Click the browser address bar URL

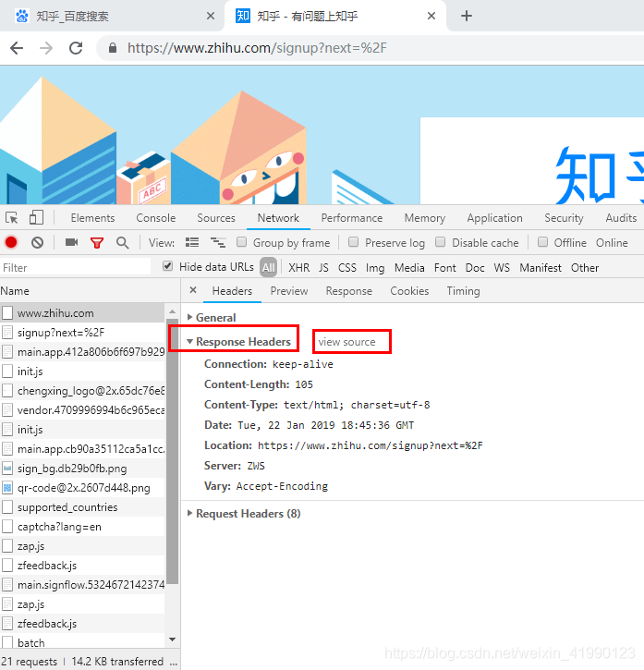point(257,48)
